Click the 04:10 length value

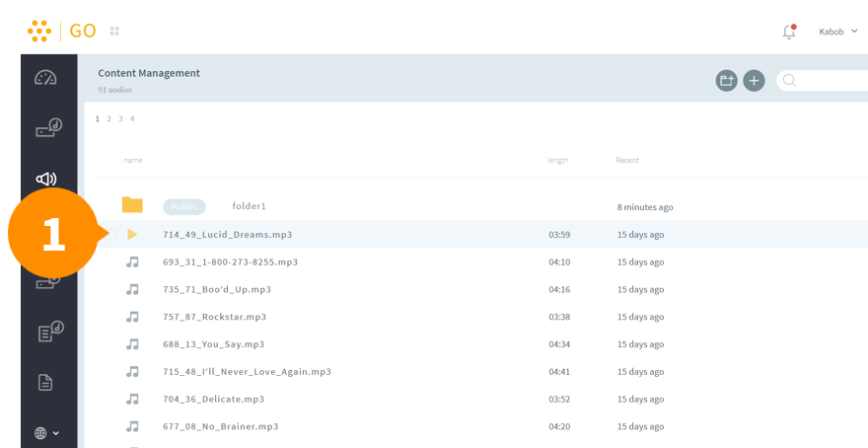click(559, 261)
